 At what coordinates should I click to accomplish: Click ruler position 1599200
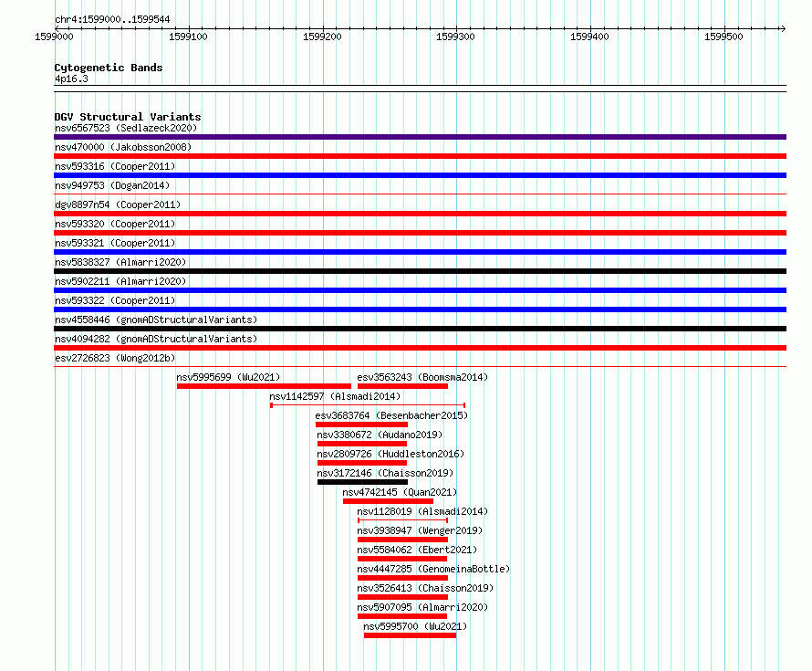click(x=322, y=37)
